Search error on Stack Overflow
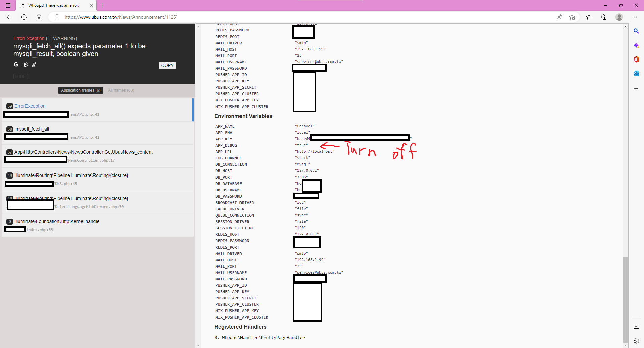Viewport: 644px width, 348px height. point(34,64)
